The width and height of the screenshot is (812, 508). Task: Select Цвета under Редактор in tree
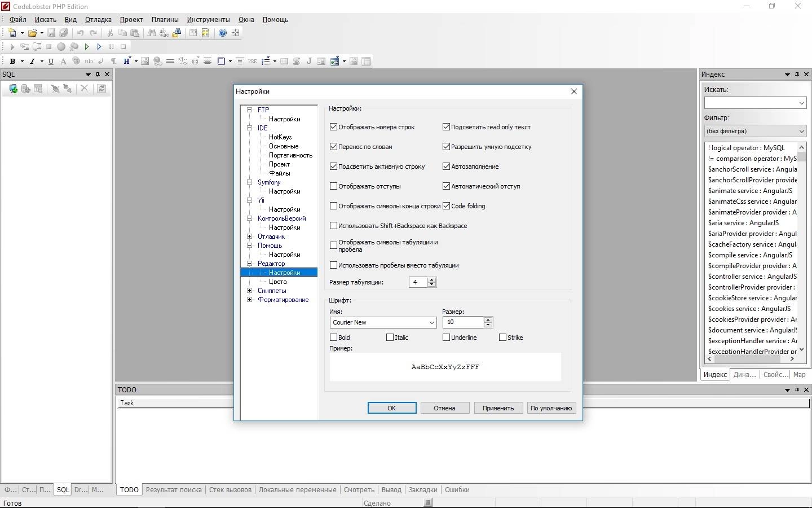click(x=277, y=282)
